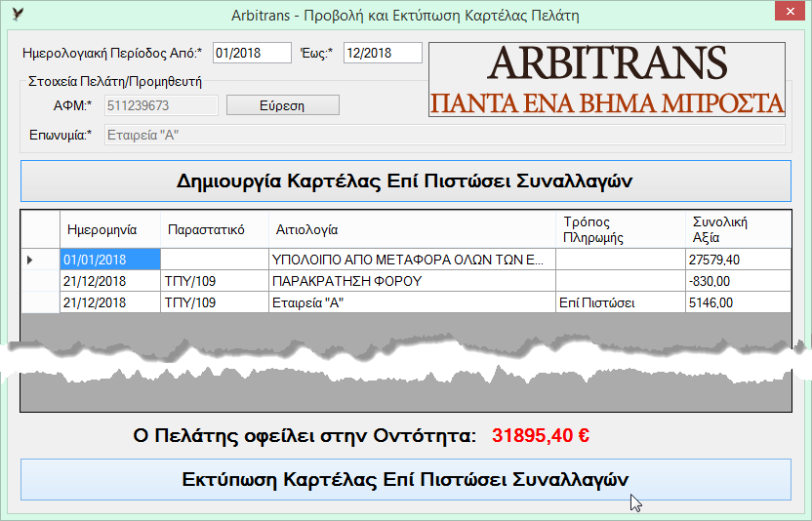This screenshot has width=812, height=521.
Task: Click cell ΥΠΟΛΟΙΠΟ ΑΠΟ ΜΕΤΑΦΟΡΑ ΟΛΩΝ ΤΩΝ Ε...
Action: [x=412, y=260]
